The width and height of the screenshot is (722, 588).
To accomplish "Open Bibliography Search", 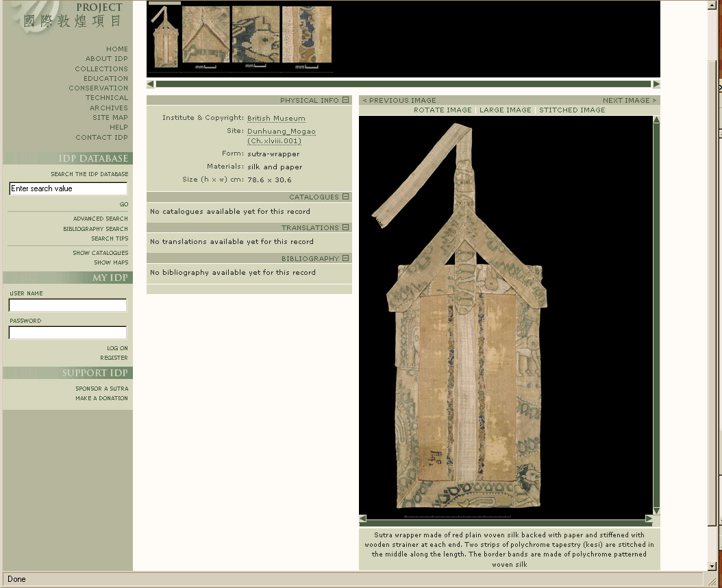I will pos(95,229).
